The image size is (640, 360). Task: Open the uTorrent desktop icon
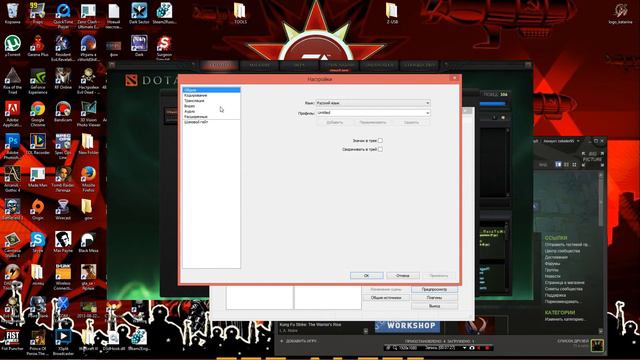coord(13,46)
